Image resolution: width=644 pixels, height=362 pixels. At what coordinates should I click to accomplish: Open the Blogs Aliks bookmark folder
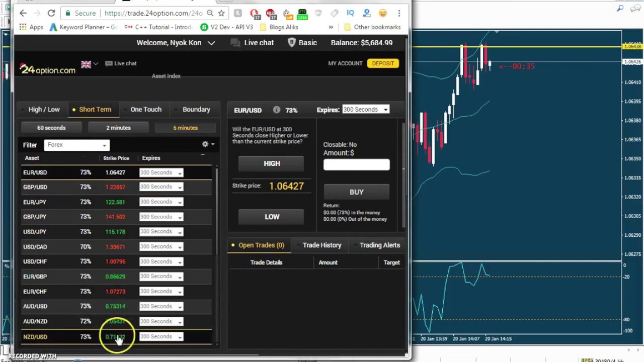pyautogui.click(x=279, y=27)
